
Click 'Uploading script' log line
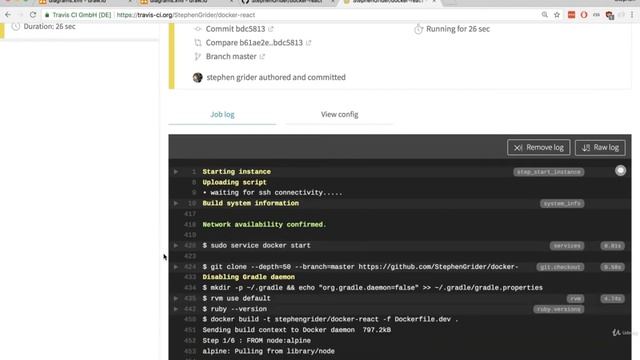[234, 182]
